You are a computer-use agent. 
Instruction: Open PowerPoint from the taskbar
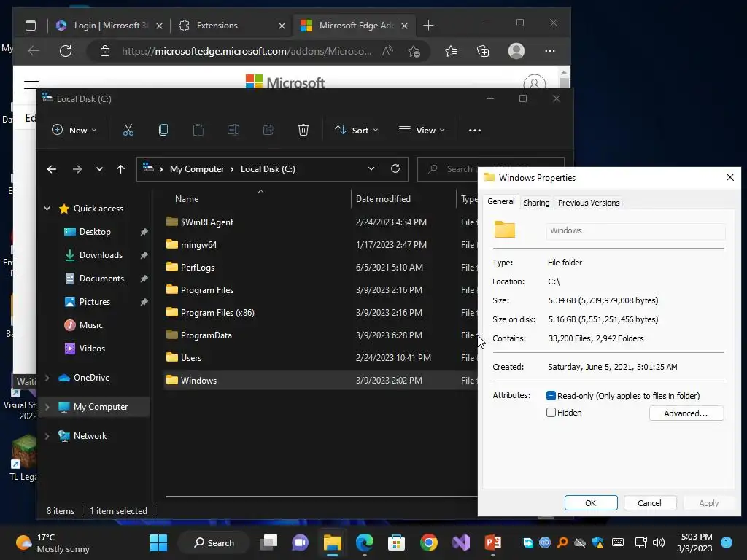[x=493, y=542]
